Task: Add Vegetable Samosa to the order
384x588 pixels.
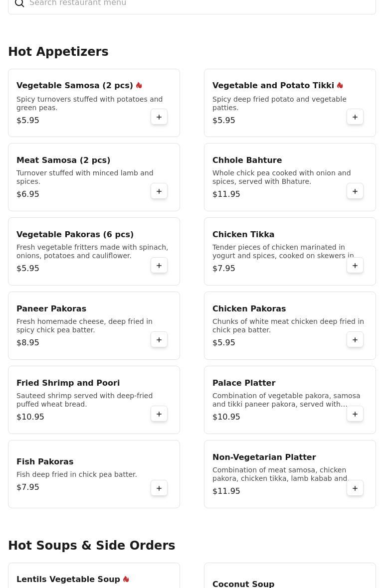Action: click(159, 117)
